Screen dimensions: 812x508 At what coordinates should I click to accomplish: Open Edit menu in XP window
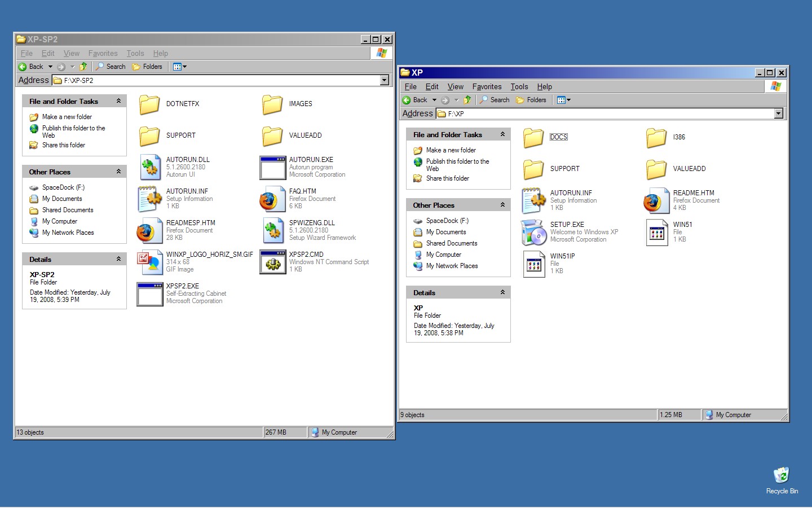[x=432, y=86]
